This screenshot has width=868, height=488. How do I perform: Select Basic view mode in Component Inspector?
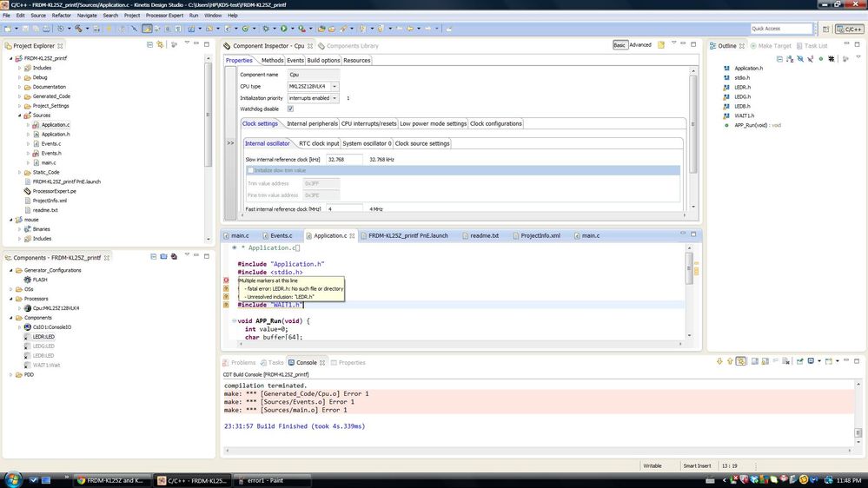point(620,45)
